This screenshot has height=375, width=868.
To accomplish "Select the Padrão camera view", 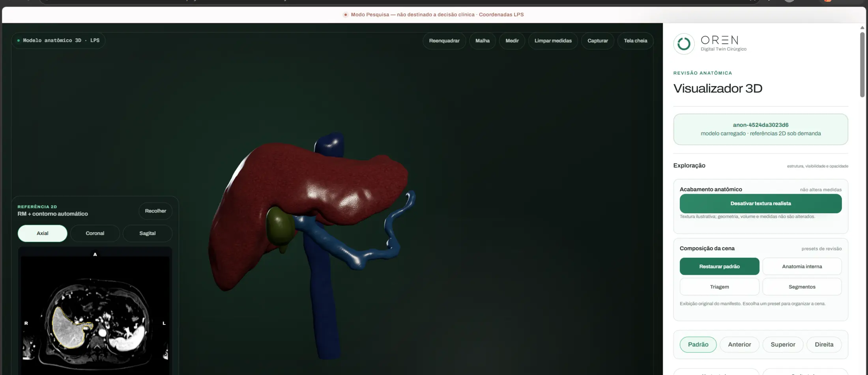I will [x=698, y=345].
